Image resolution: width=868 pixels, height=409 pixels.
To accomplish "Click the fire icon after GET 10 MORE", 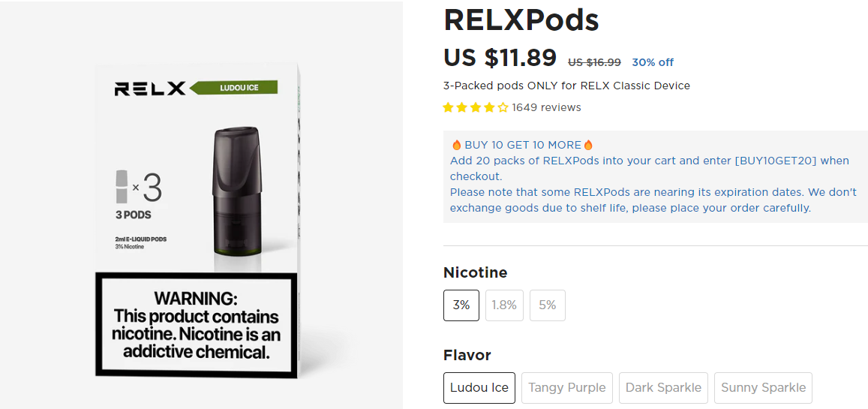I will click(588, 145).
